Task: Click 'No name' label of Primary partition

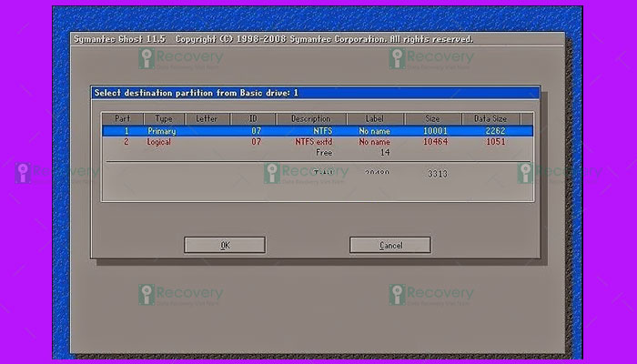Action: [x=374, y=131]
